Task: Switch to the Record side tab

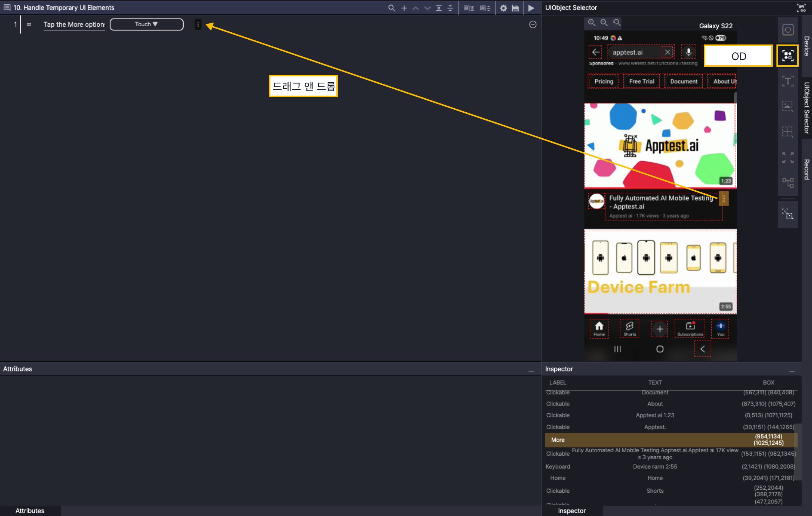Action: [x=806, y=169]
